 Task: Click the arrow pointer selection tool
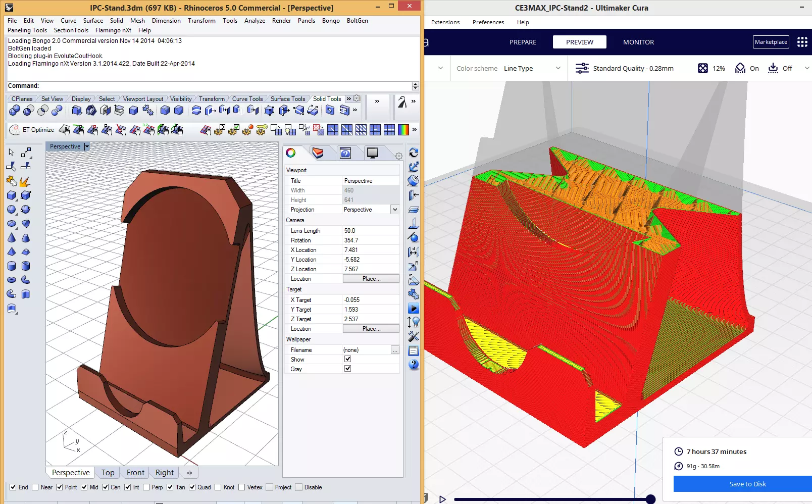coord(12,152)
